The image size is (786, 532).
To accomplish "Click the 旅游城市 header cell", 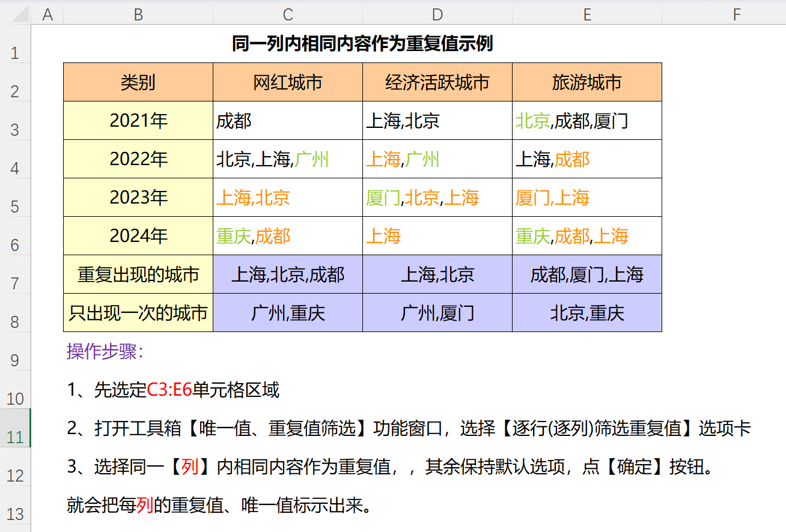I will pyautogui.click(x=587, y=82).
